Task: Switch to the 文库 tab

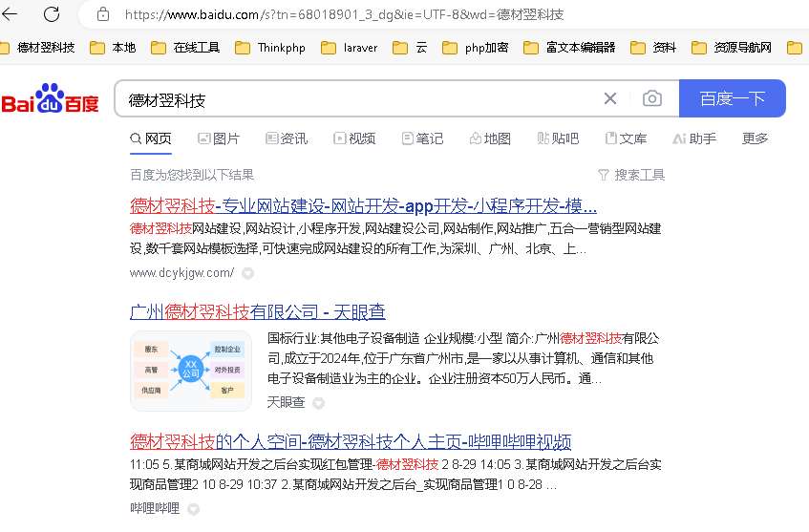Action: 626,138
